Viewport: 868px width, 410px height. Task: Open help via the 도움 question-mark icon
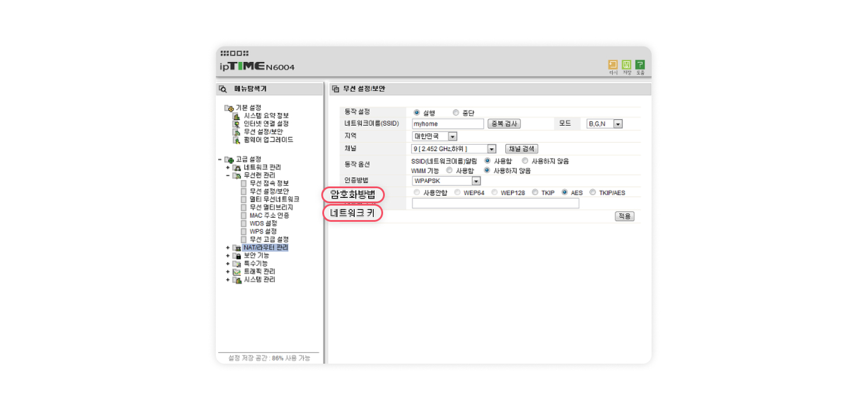pyautogui.click(x=639, y=65)
